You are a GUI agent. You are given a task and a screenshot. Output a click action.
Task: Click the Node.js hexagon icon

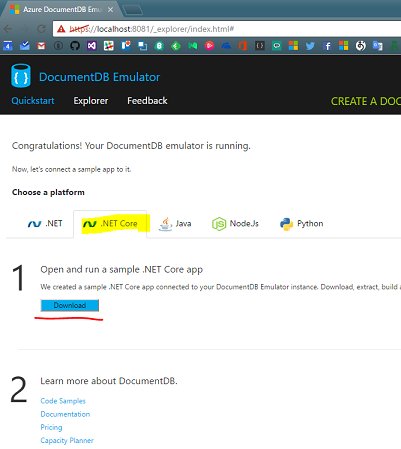point(219,224)
